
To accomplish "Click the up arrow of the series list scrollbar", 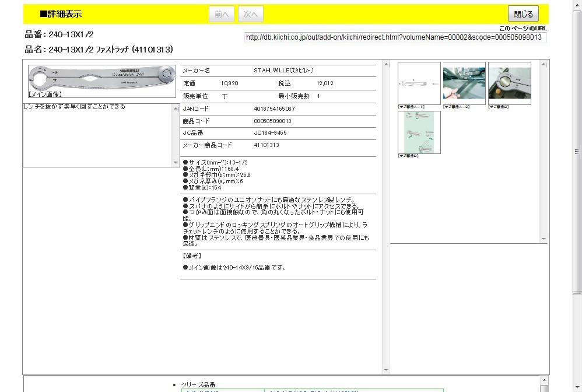I will 544,379.
